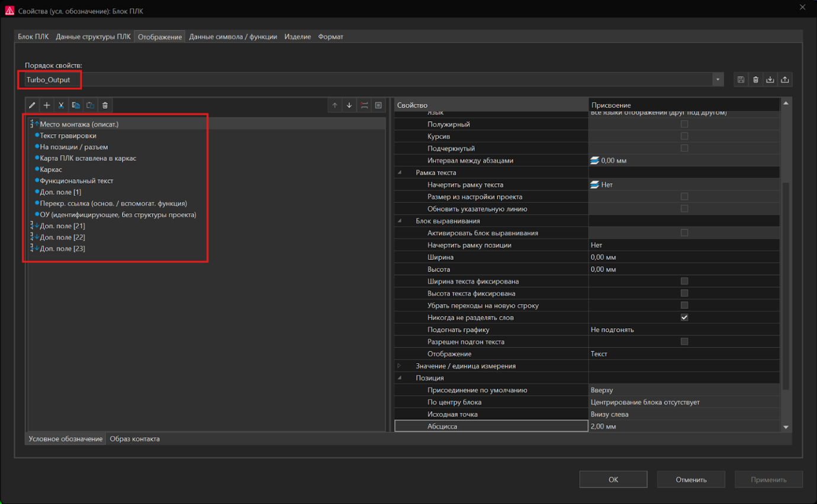Image resolution: width=817 pixels, height=504 pixels.
Task: Uncheck the Никогда не разделять слов checkbox
Action: 684,317
